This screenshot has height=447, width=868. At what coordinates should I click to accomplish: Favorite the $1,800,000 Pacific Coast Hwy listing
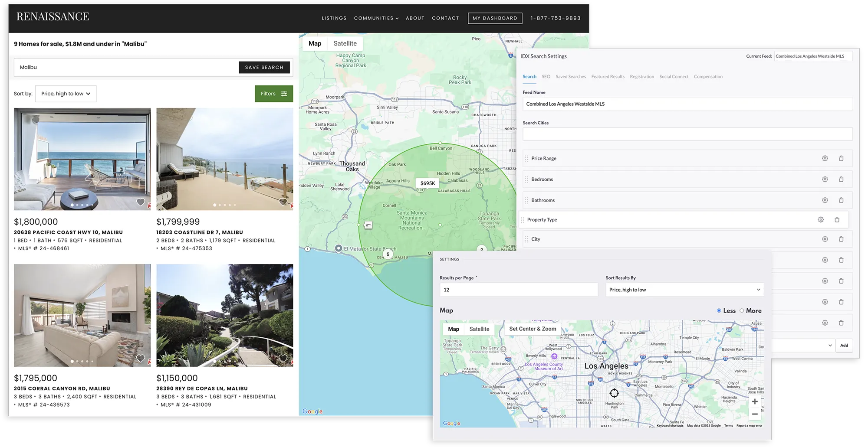pos(141,202)
